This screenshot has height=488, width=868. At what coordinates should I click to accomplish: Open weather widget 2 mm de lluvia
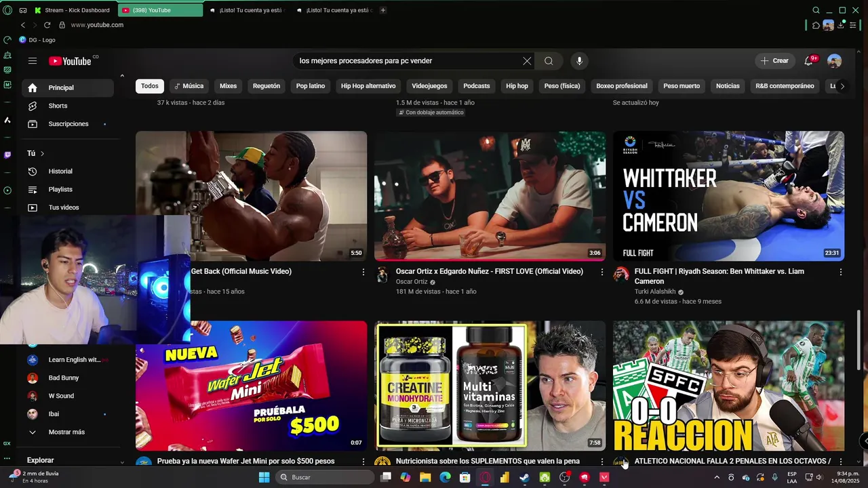pyautogui.click(x=35, y=477)
